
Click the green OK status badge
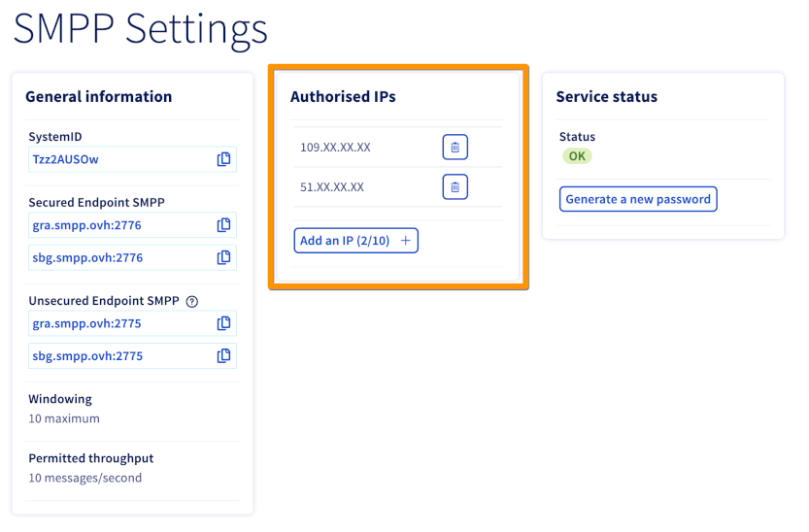pyautogui.click(x=577, y=156)
